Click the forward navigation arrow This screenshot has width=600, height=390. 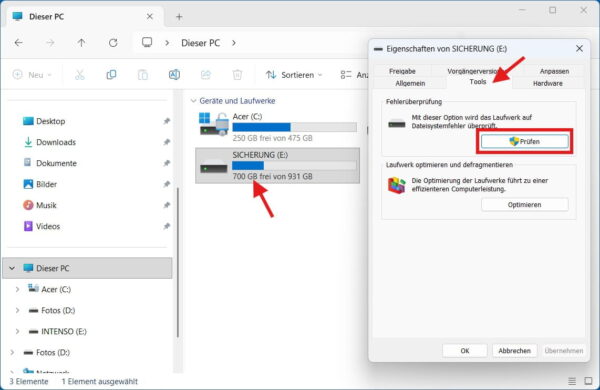point(50,43)
